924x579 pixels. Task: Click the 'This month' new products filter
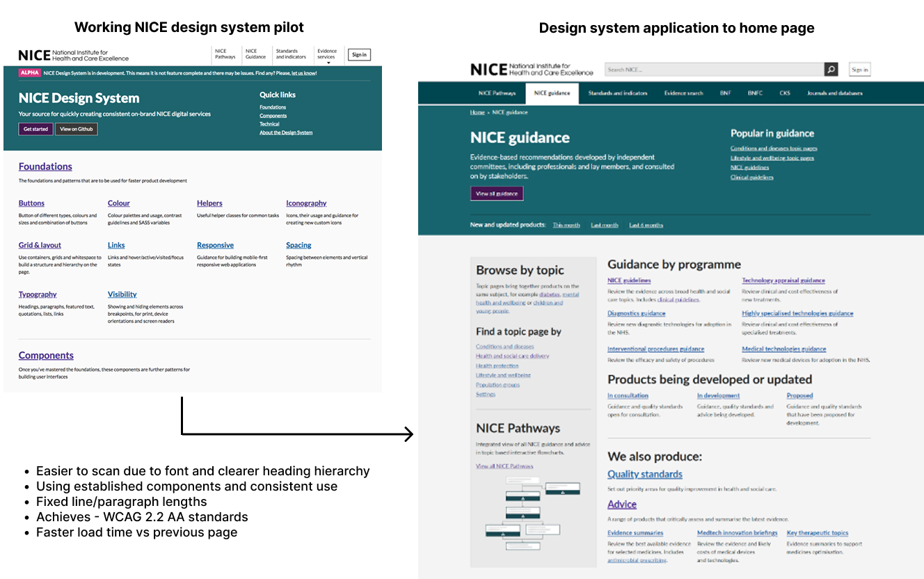(566, 225)
